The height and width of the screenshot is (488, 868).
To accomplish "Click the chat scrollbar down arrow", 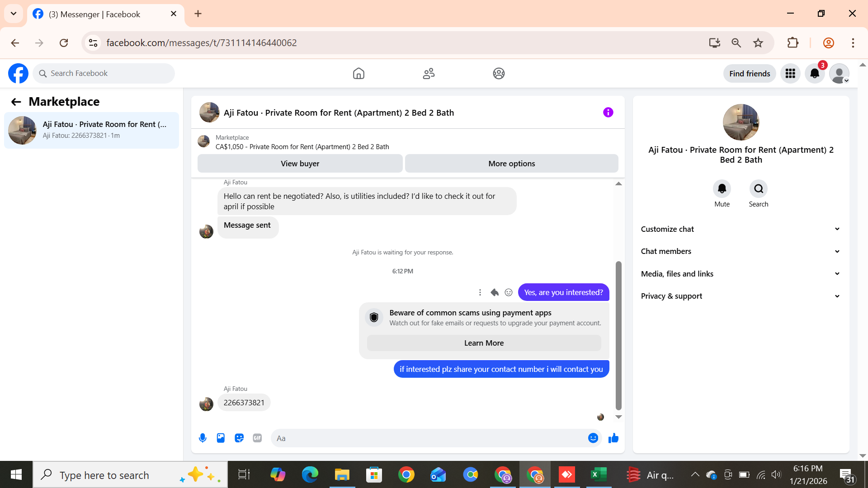I will 618,417.
